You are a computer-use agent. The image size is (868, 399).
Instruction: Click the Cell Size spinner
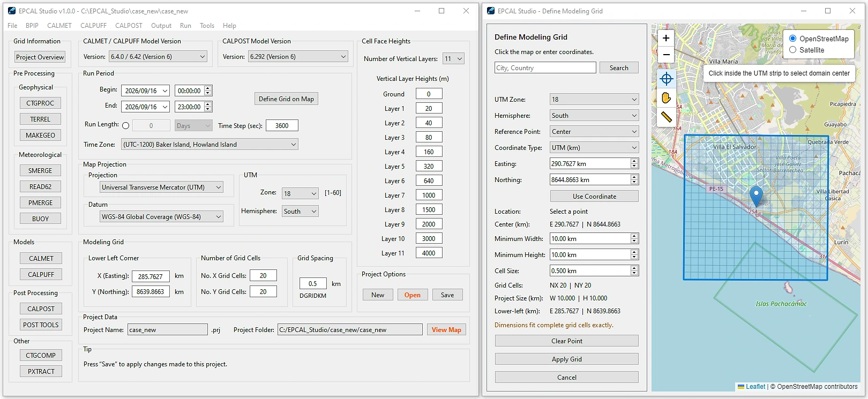(x=634, y=271)
